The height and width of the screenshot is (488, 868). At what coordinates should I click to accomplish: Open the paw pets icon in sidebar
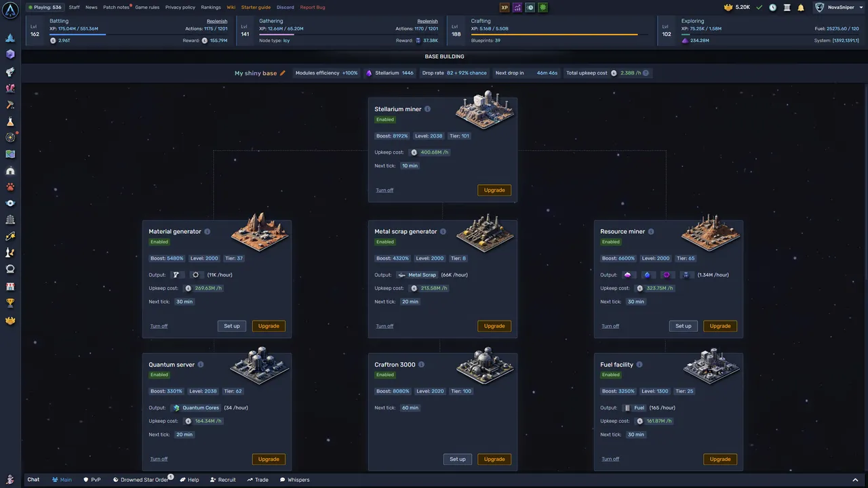click(x=10, y=186)
